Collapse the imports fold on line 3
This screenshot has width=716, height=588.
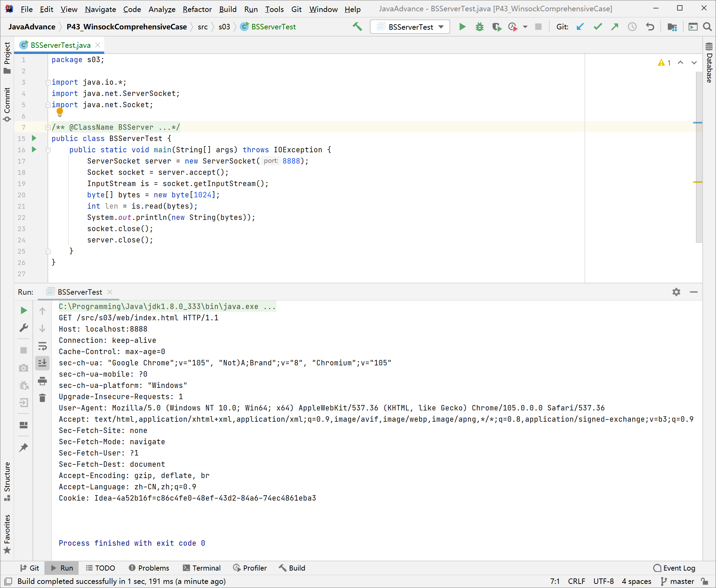tap(48, 82)
